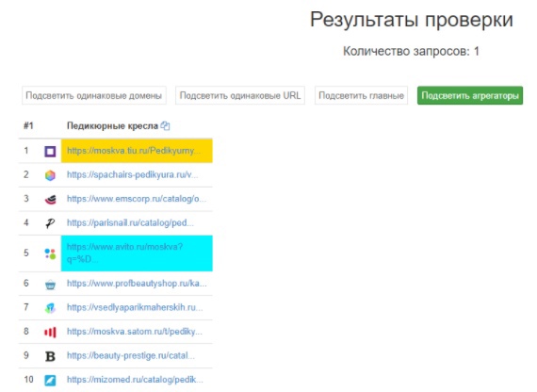Toggle the green Подсветить агрегаторы button
Image resolution: width=537 pixels, height=392 pixels.
click(x=470, y=95)
